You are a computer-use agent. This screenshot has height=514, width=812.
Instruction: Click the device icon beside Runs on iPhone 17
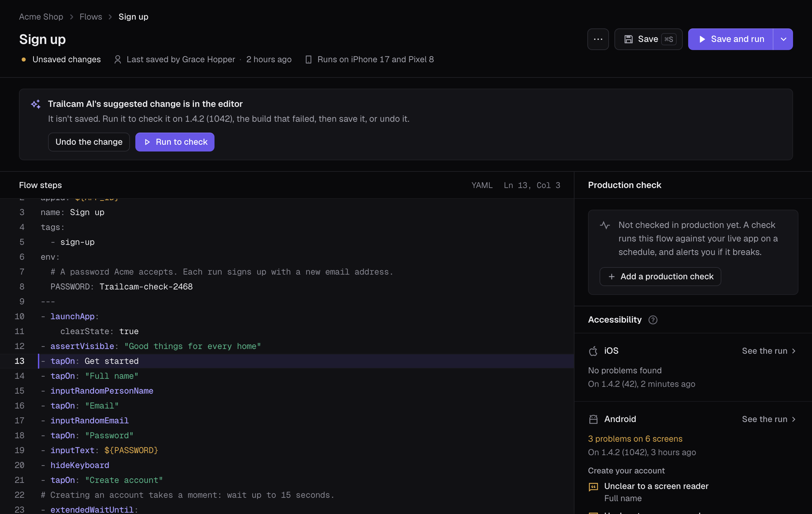308,60
